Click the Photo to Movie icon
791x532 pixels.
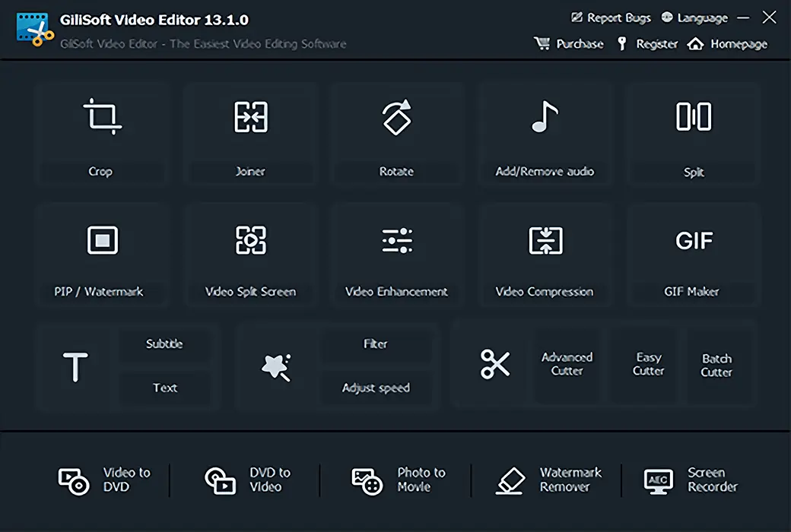(367, 482)
